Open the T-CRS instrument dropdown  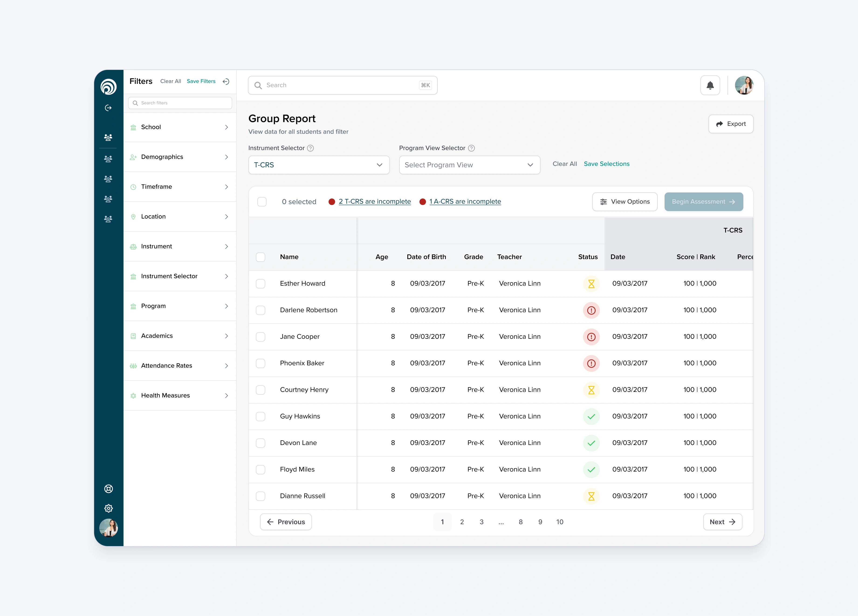pos(319,165)
